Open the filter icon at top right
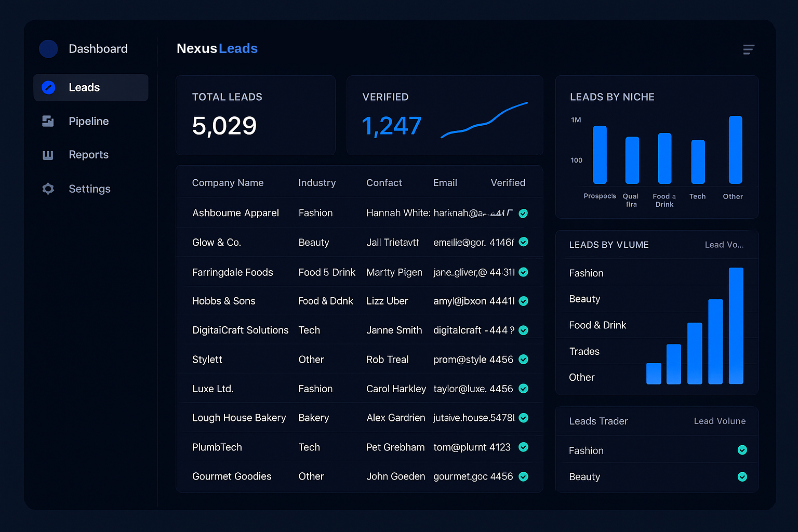 click(x=749, y=49)
